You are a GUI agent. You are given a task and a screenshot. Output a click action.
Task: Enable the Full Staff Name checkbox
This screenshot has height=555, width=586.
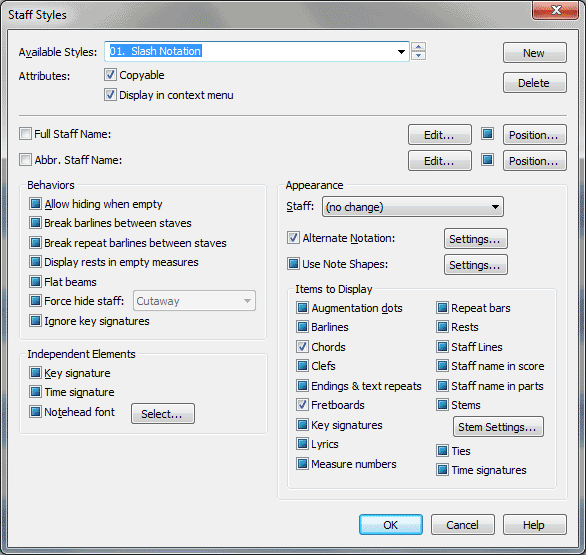[25, 134]
